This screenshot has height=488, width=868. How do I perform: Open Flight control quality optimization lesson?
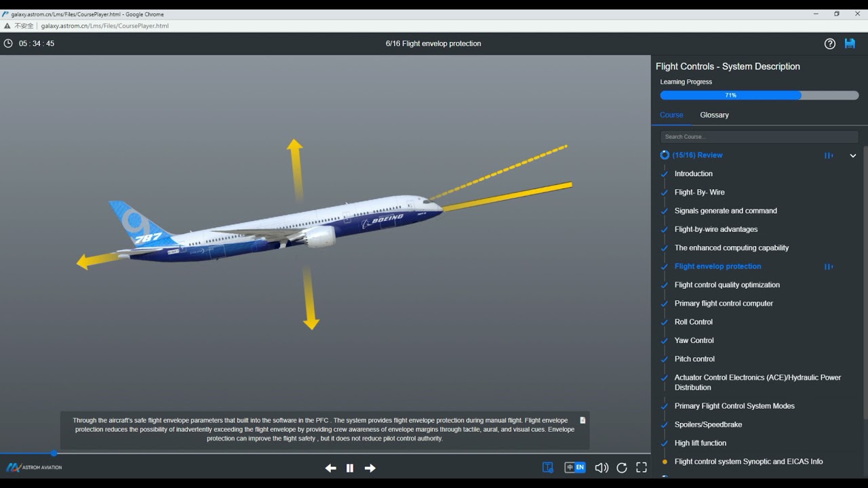pos(727,285)
